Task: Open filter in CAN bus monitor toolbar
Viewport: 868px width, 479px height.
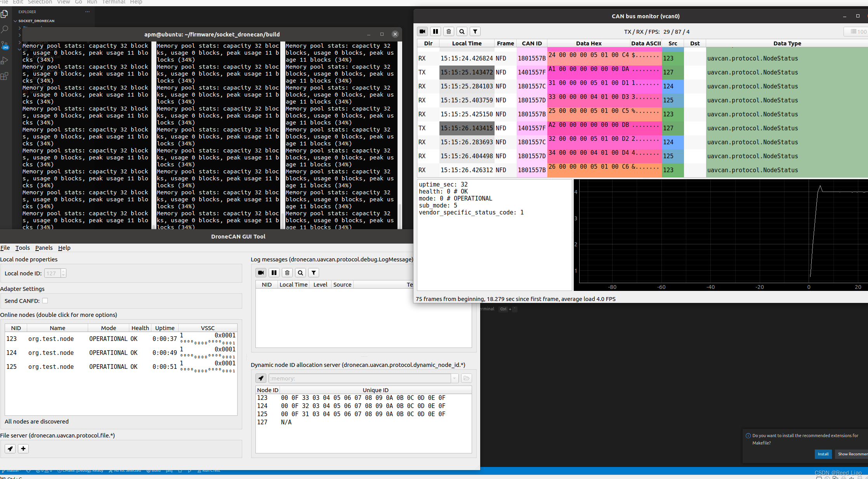Action: 475,31
